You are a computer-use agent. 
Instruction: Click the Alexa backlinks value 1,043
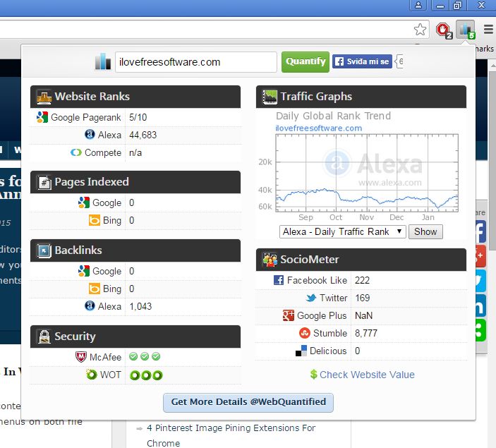[140, 307]
